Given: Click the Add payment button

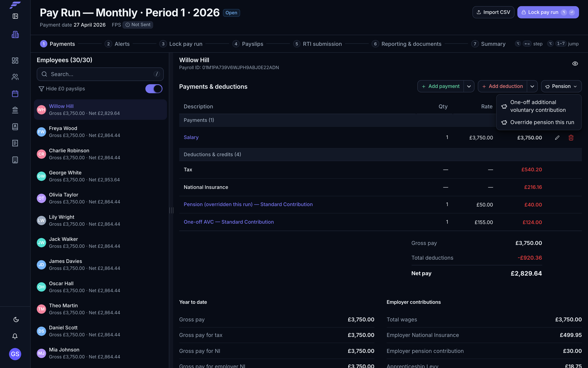Looking at the screenshot, I should pos(441,86).
